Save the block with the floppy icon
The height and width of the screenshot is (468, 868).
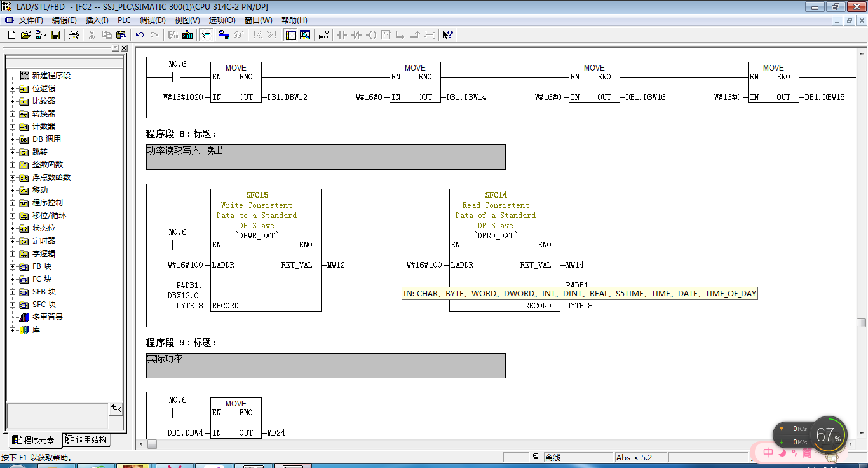[55, 35]
